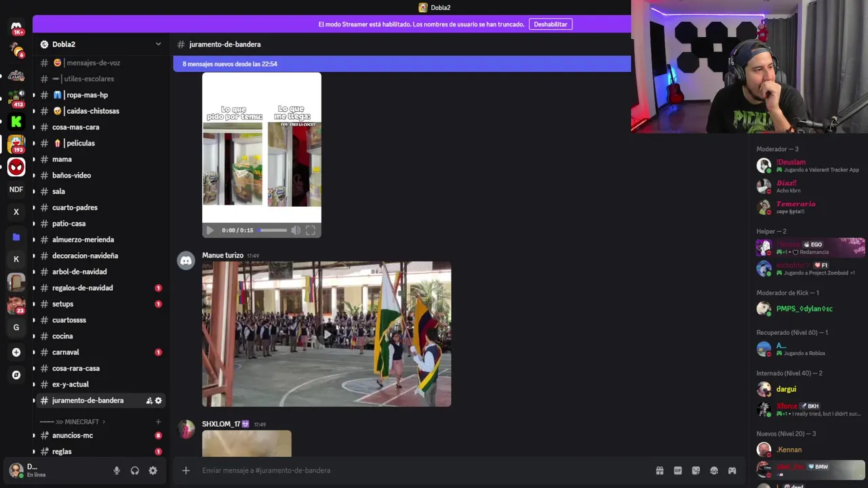
Task: Play the flag ceremony video
Action: pos(327,334)
